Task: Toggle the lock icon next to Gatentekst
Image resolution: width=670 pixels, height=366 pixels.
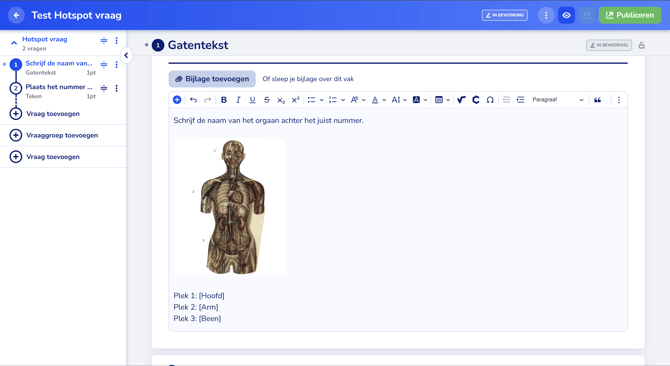Action: (x=641, y=45)
